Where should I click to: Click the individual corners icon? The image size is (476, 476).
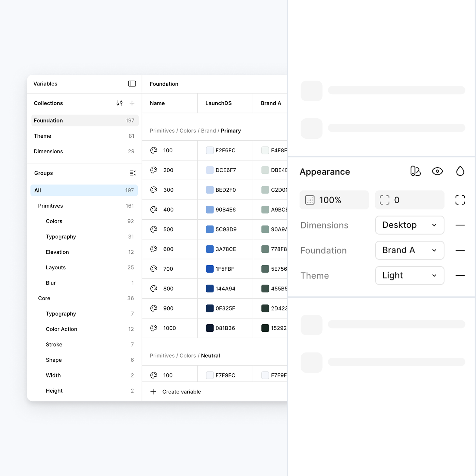(460, 200)
